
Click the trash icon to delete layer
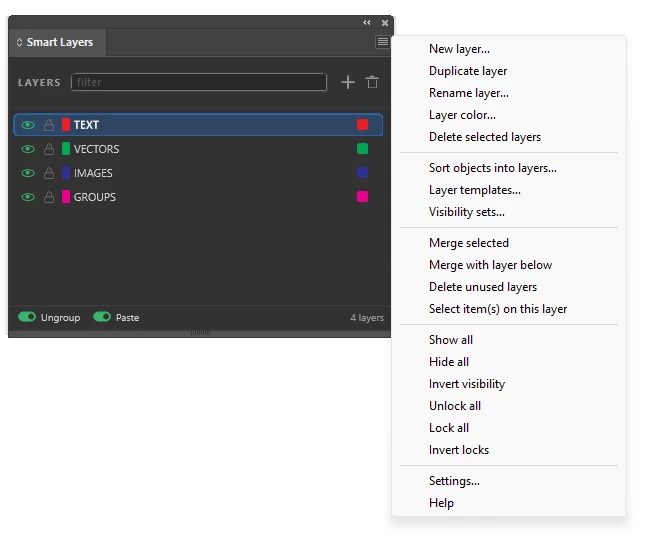click(x=372, y=82)
